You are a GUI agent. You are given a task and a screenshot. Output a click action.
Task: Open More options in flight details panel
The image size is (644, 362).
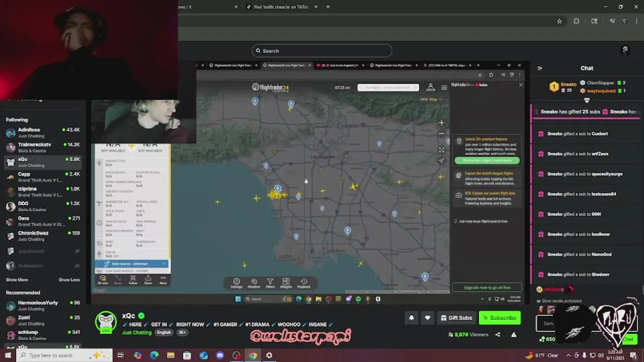click(163, 280)
